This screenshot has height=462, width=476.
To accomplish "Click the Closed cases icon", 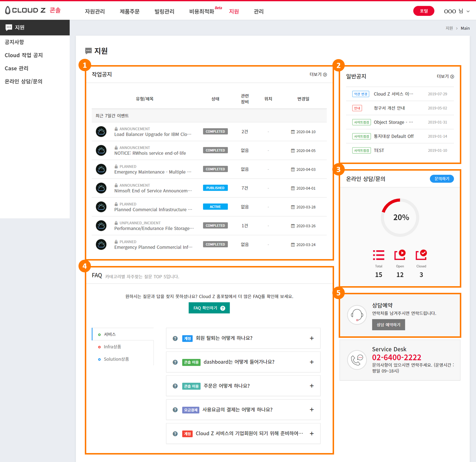I will (x=421, y=255).
